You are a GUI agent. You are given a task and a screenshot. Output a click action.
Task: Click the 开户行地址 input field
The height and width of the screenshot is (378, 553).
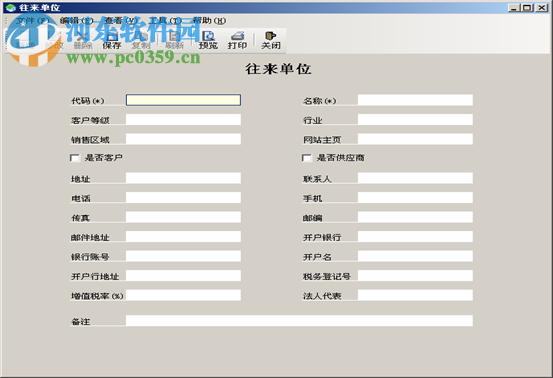pyautogui.click(x=183, y=276)
